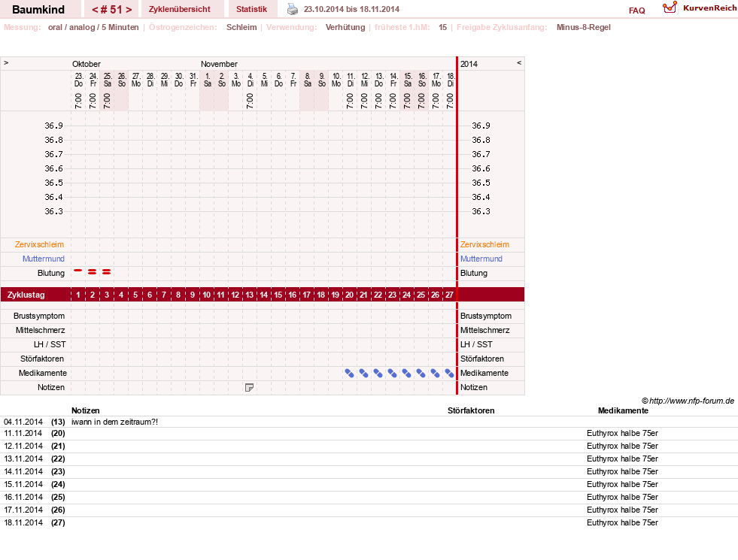The image size is (738, 560).
Task: Click the left Medikamente row label
Action: (x=43, y=373)
